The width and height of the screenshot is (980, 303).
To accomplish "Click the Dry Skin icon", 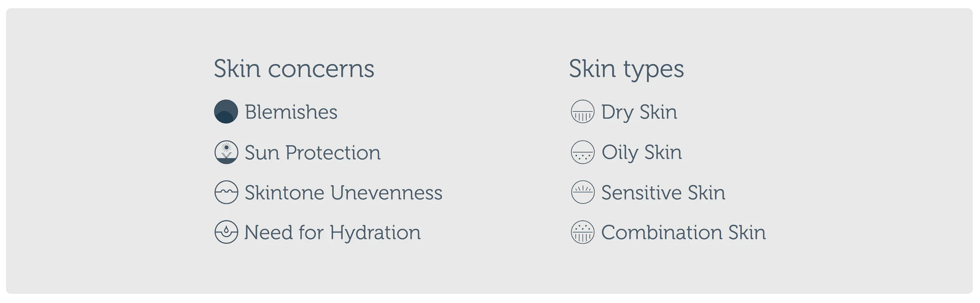I will pyautogui.click(x=582, y=112).
